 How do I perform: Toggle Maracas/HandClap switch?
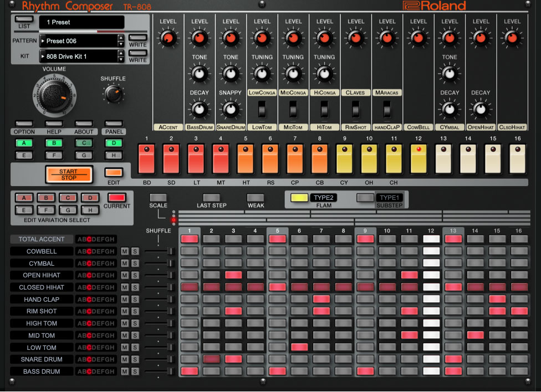[x=387, y=110]
